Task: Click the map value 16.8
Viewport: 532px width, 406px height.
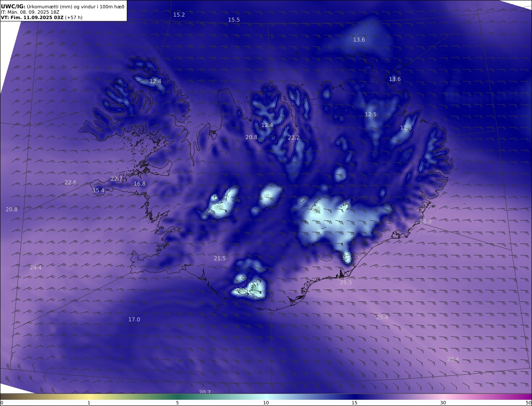Action: tap(140, 183)
